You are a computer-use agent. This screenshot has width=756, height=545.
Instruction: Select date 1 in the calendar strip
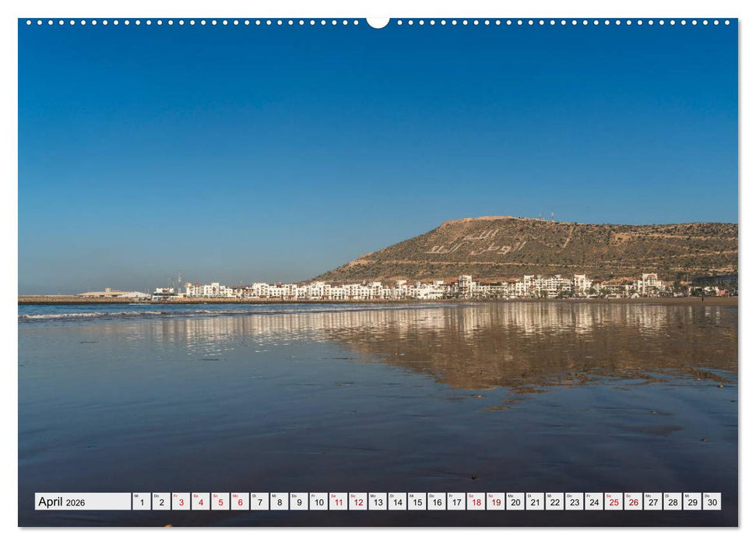tap(142, 501)
